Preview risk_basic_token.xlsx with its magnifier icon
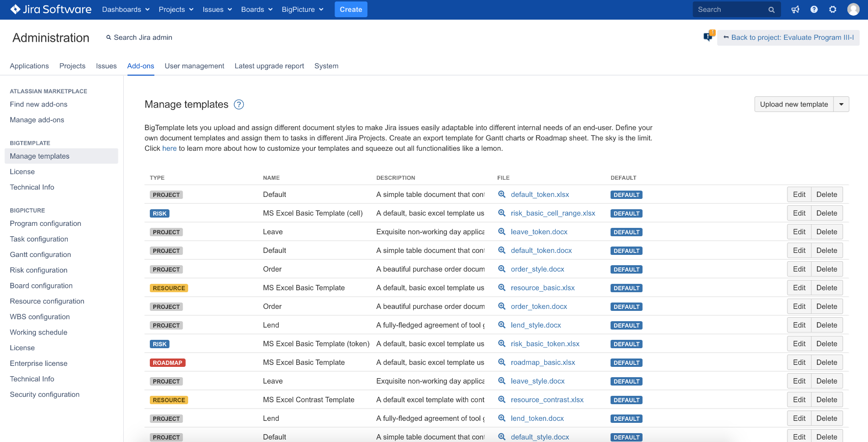The image size is (868, 442). (502, 344)
